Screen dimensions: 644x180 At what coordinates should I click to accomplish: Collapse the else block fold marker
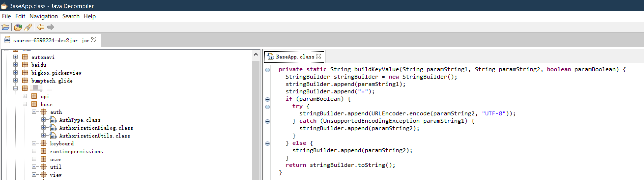tap(268, 143)
